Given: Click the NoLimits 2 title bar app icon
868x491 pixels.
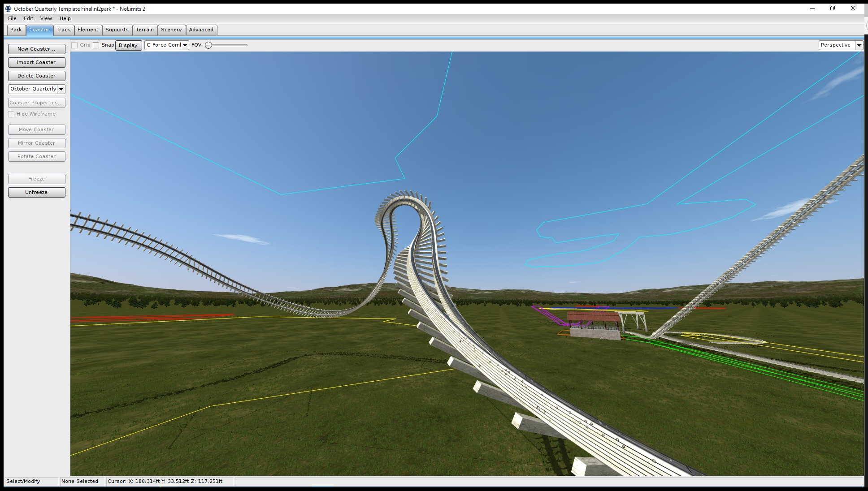Looking at the screenshot, I should [8, 9].
